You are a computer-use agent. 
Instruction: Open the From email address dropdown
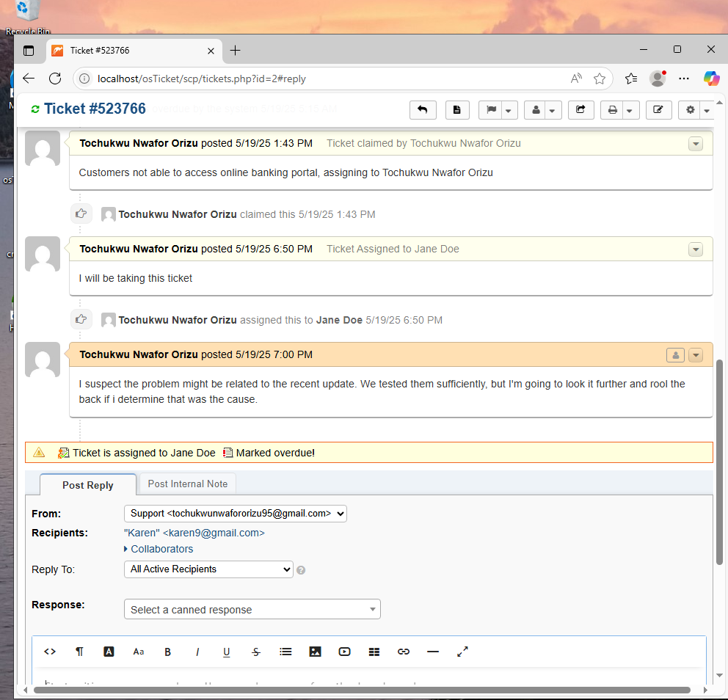click(x=236, y=514)
